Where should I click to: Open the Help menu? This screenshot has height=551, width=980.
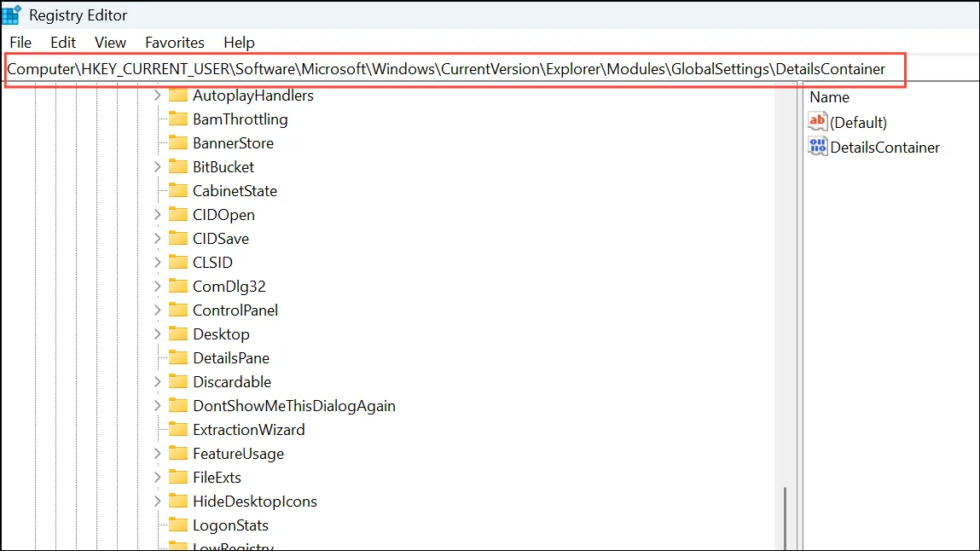click(x=240, y=43)
